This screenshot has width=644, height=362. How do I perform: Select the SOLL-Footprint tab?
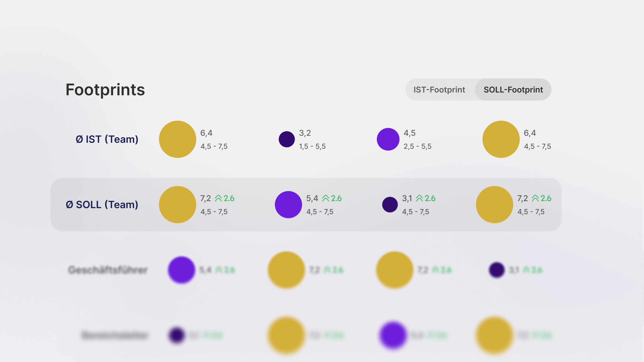click(x=513, y=90)
